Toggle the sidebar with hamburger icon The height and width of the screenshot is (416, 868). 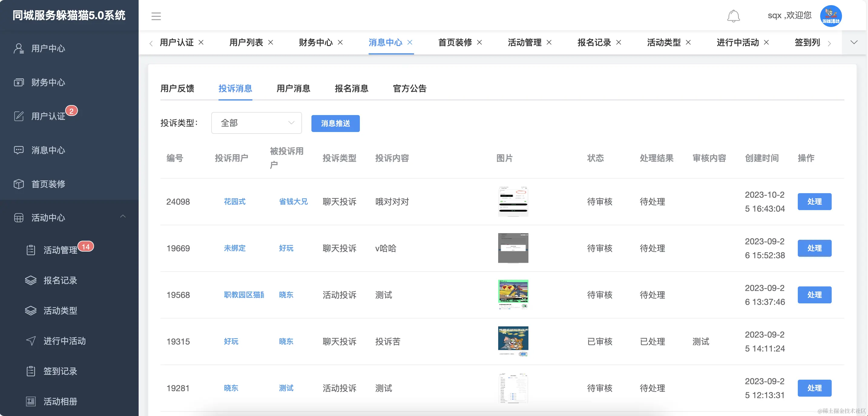pos(156,16)
